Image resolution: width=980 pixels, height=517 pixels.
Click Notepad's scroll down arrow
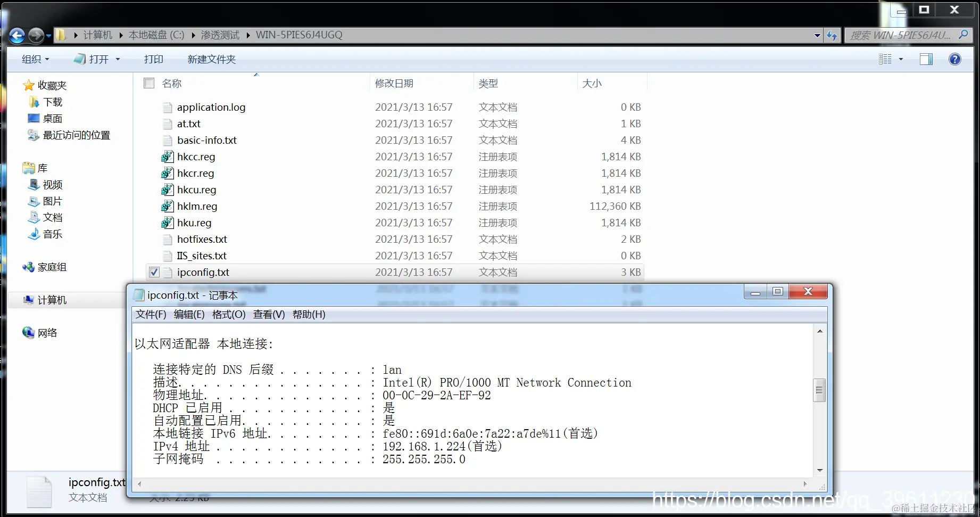(x=820, y=470)
